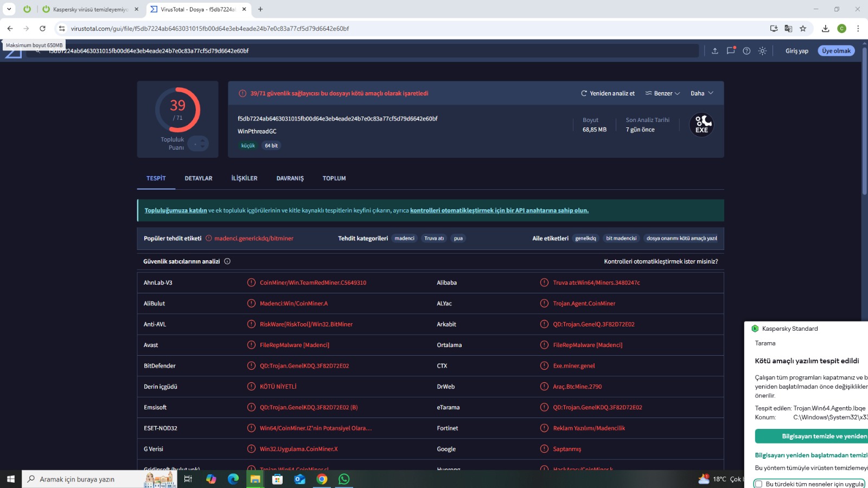868x488 pixels.
Task: Click Giriş yap to sign in
Action: pos(797,51)
